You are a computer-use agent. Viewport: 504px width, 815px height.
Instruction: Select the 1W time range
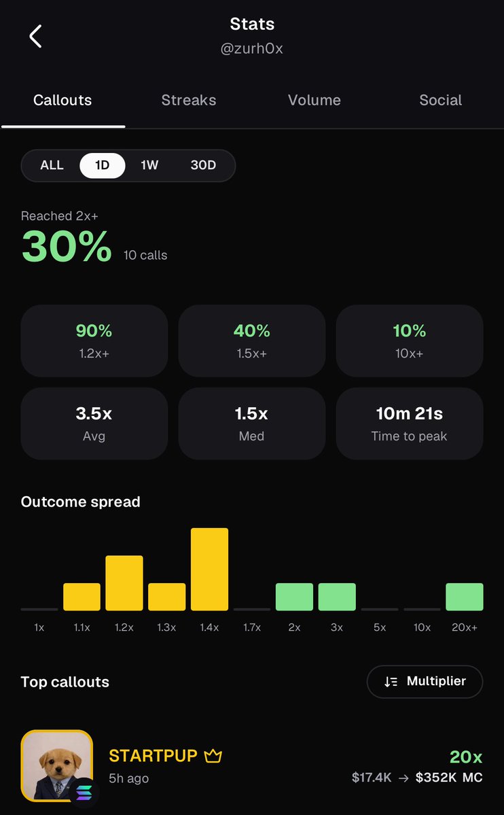(149, 165)
